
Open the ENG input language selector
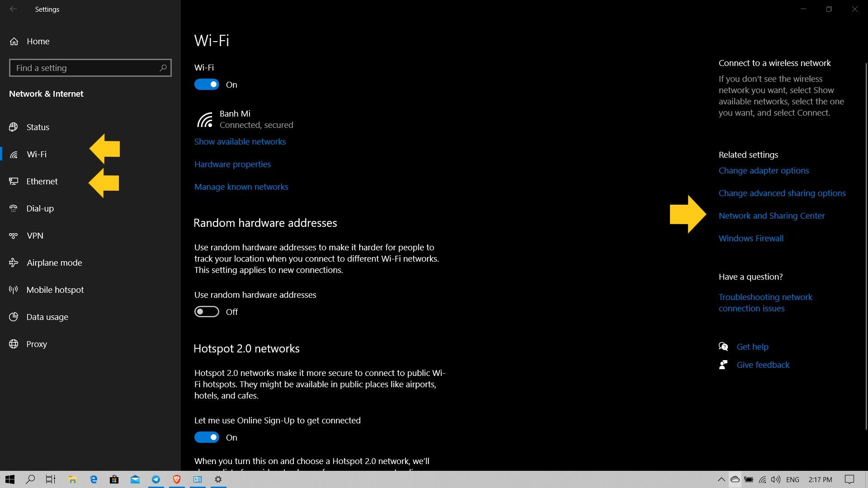point(793,479)
